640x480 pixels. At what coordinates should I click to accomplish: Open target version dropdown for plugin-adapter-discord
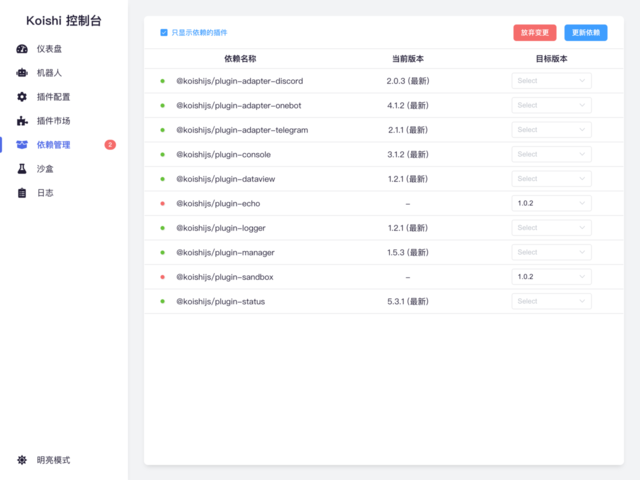click(x=551, y=80)
